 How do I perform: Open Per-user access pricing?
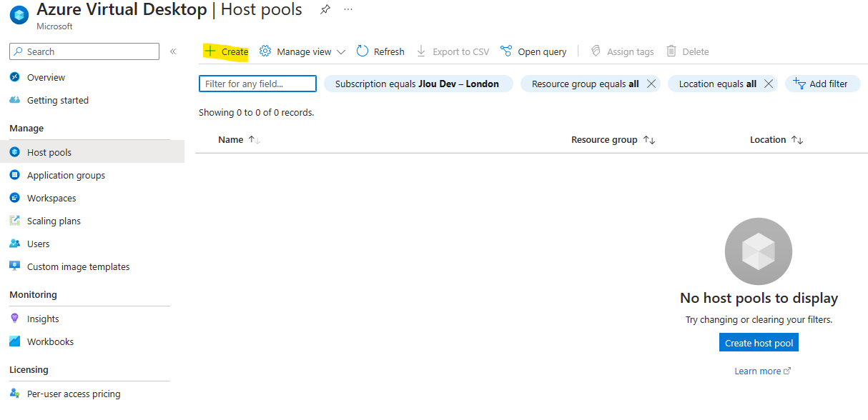74,394
